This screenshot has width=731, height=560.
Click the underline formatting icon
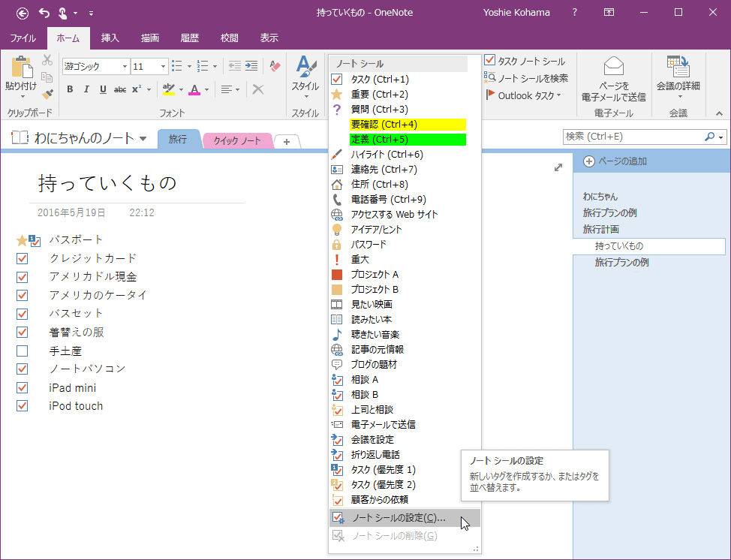101,89
